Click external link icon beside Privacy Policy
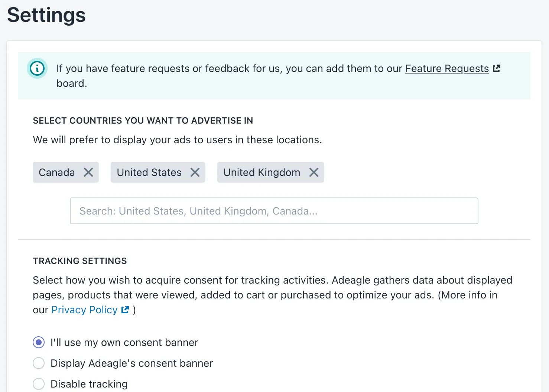This screenshot has height=392, width=549. click(x=125, y=310)
